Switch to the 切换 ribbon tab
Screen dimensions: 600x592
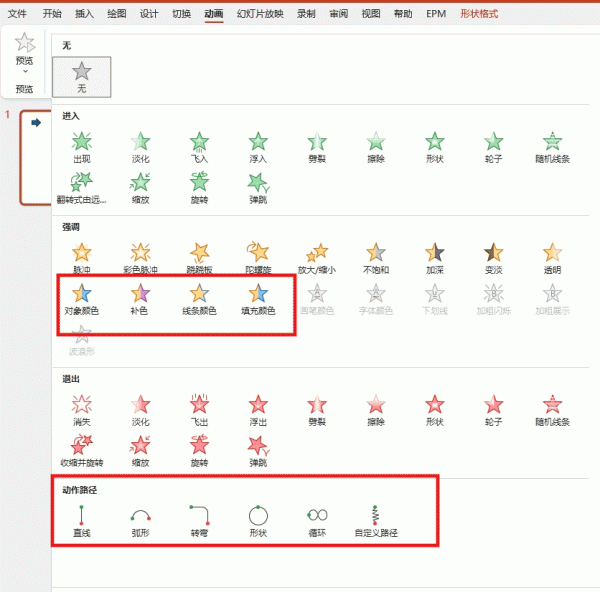pos(181,14)
